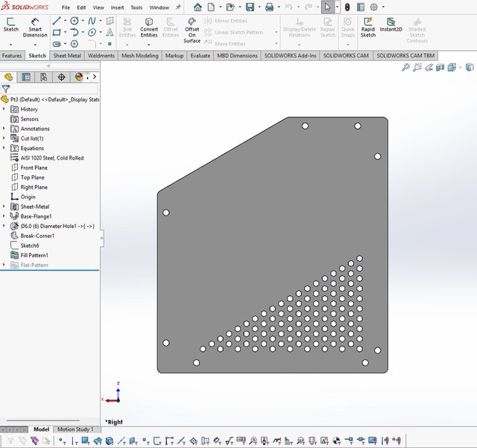Select the Line sketch tool
477x448 pixels.
coord(57,21)
